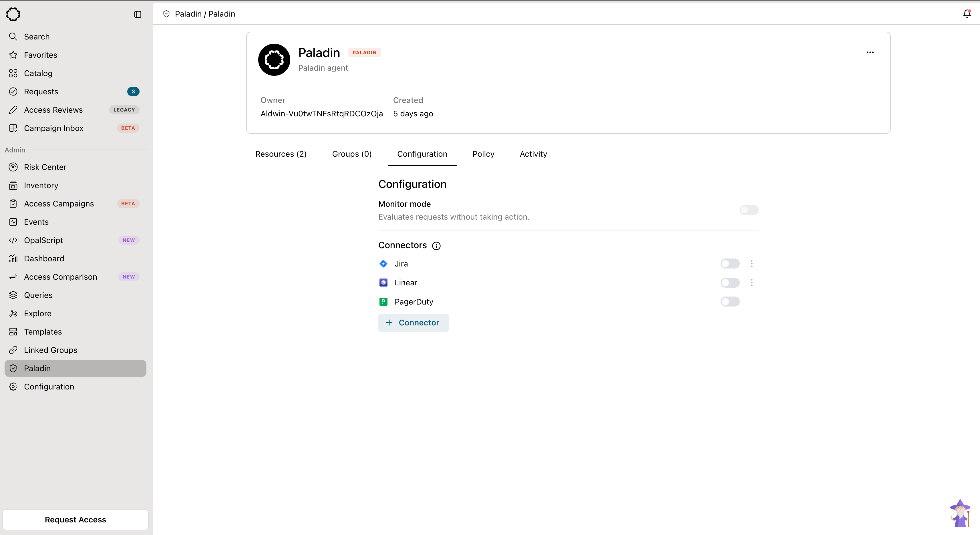
Task: Click the BETA badge beside Campaign Inbox
Action: (x=128, y=128)
